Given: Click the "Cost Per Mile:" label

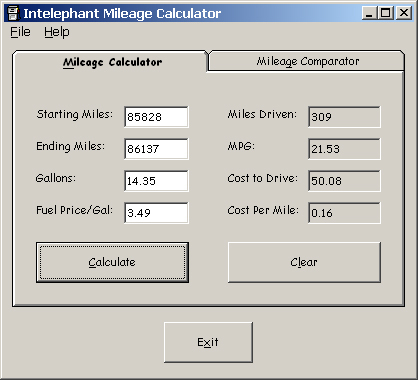Looking at the screenshot, I should [x=263, y=210].
